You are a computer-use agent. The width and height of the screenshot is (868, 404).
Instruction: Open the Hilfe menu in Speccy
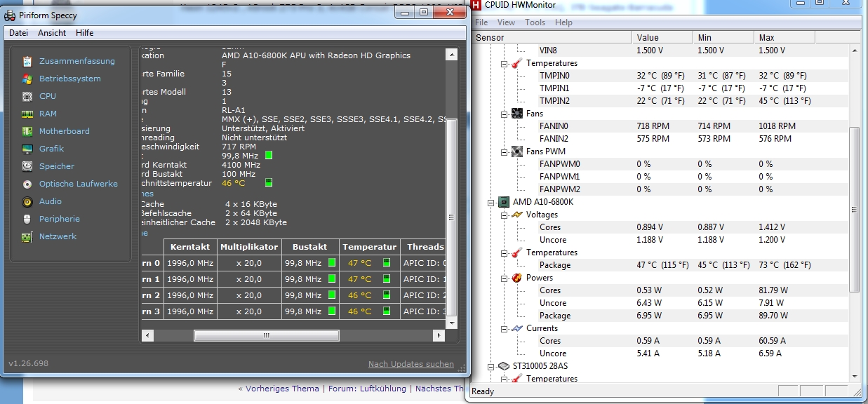[x=85, y=33]
